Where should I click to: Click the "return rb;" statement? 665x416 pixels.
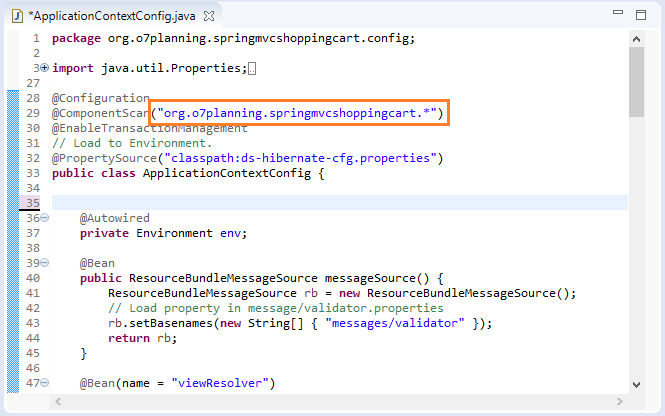point(142,338)
